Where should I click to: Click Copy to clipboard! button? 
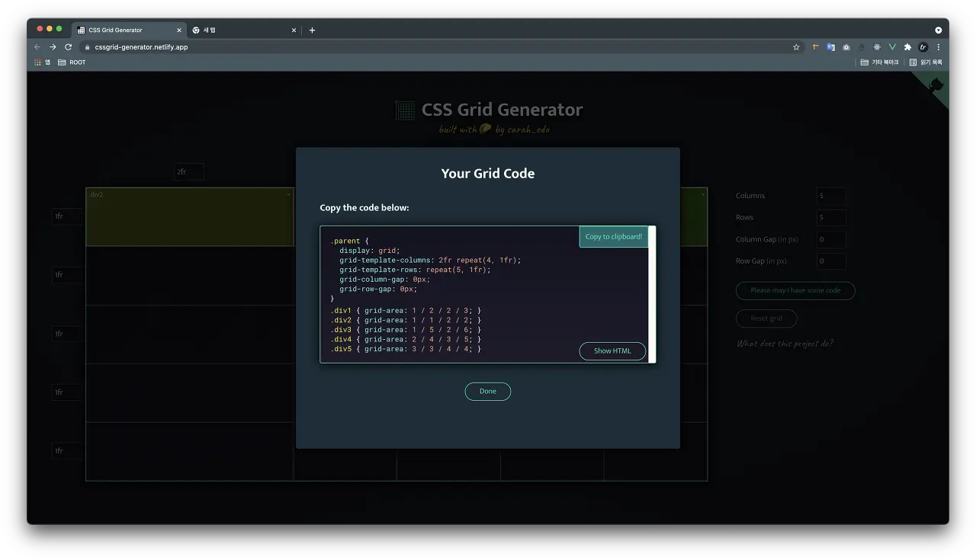tap(614, 236)
